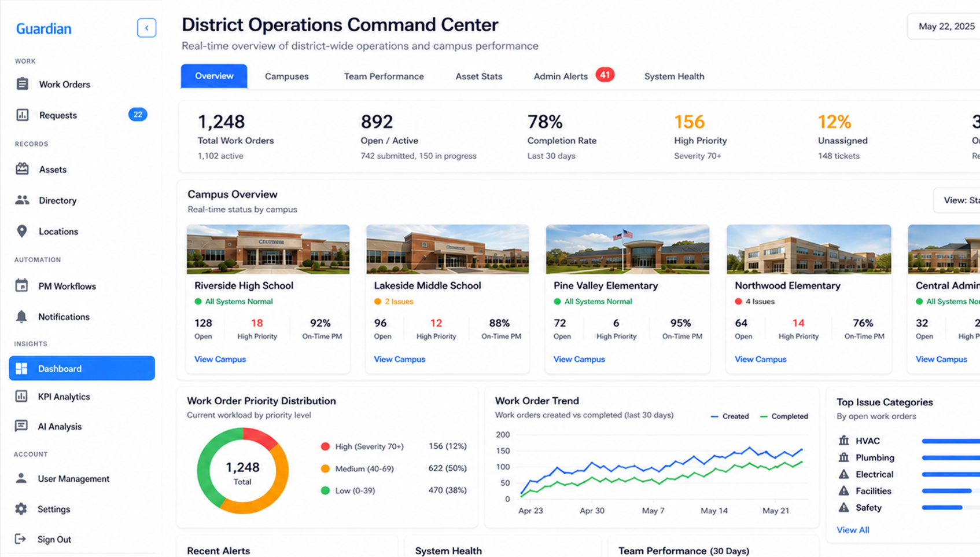Click the Sign Out arrow icon
The width and height of the screenshot is (980, 557).
click(x=21, y=539)
